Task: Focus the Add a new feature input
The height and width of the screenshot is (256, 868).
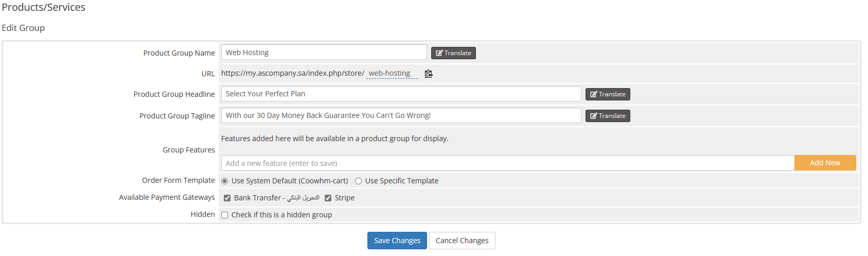Action: [508, 163]
